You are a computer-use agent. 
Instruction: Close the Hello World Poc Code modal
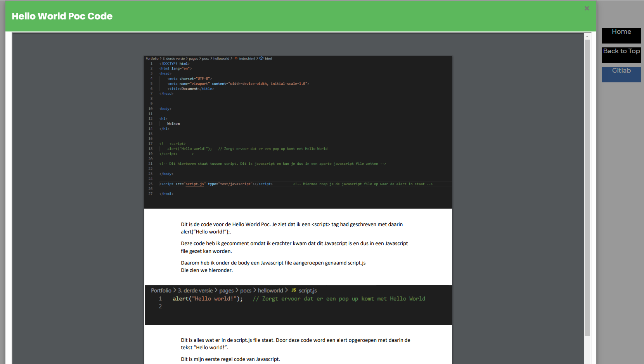pyautogui.click(x=587, y=8)
